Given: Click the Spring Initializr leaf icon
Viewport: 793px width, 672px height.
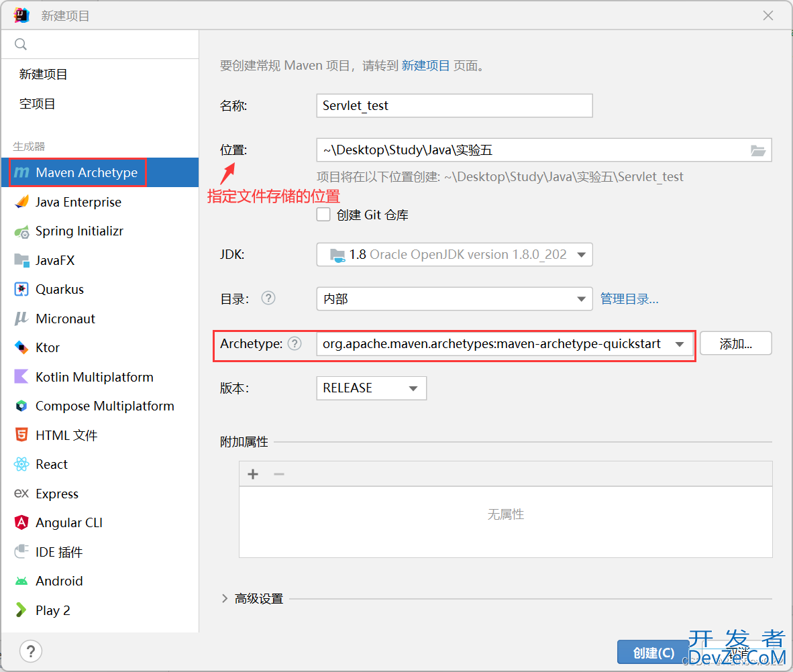Looking at the screenshot, I should tap(21, 231).
